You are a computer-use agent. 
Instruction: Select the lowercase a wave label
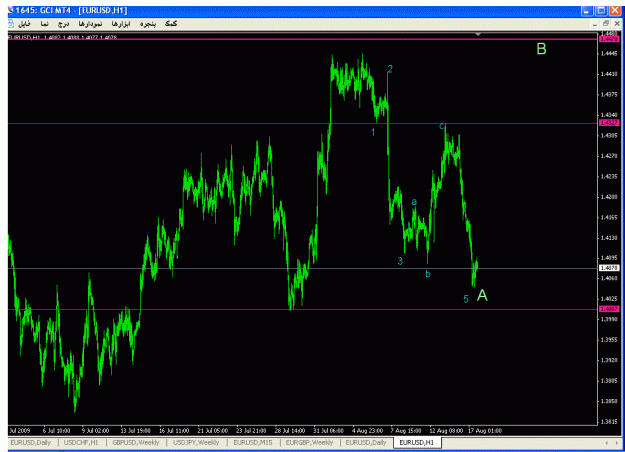pyautogui.click(x=414, y=202)
